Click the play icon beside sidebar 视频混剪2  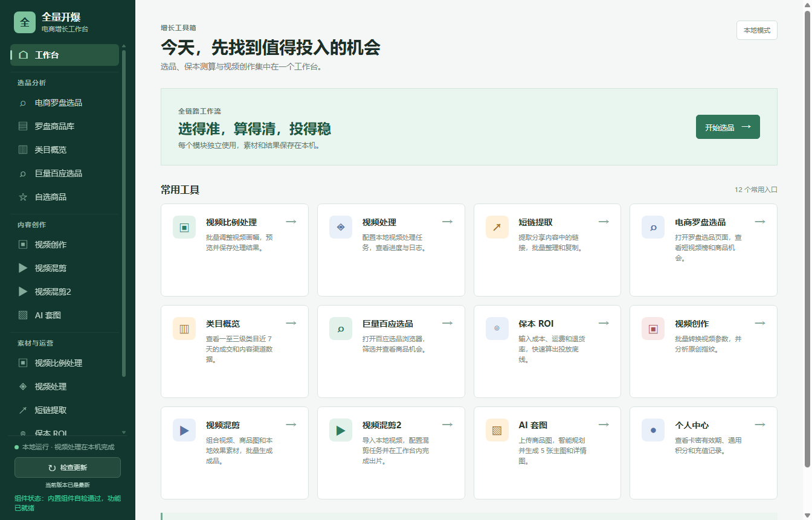click(x=23, y=292)
